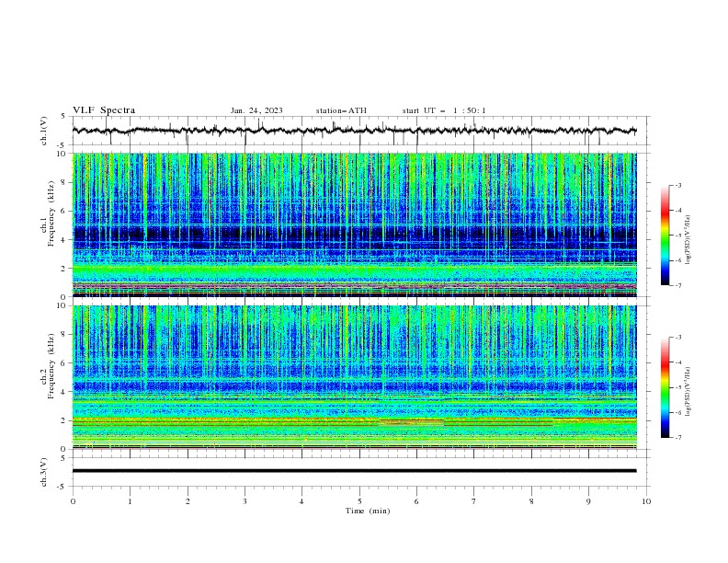Image resolution: width=728 pixels, height=563 pixels.
Task: Click the ch.1 color scale bar
Action: point(665,236)
